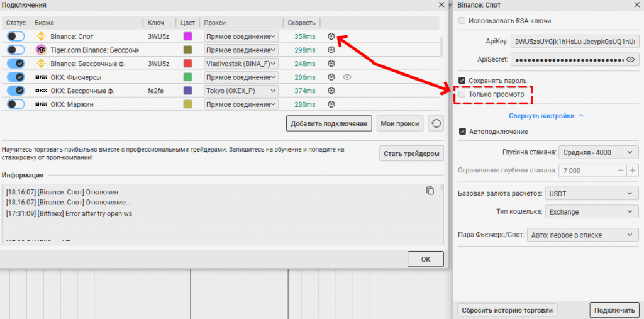Click the Статус column header
The image size is (644, 319).
tap(16, 23)
